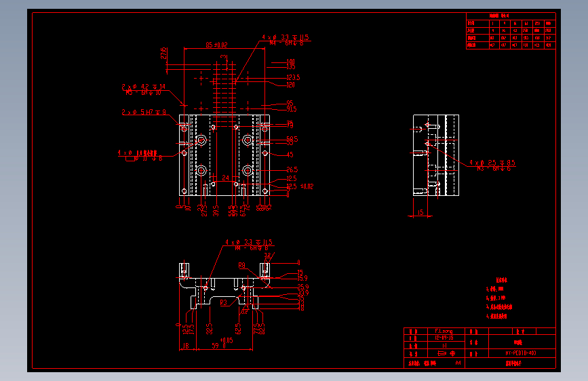Select the 45 ordinate dimension
588x381 pixels.
click(290, 155)
